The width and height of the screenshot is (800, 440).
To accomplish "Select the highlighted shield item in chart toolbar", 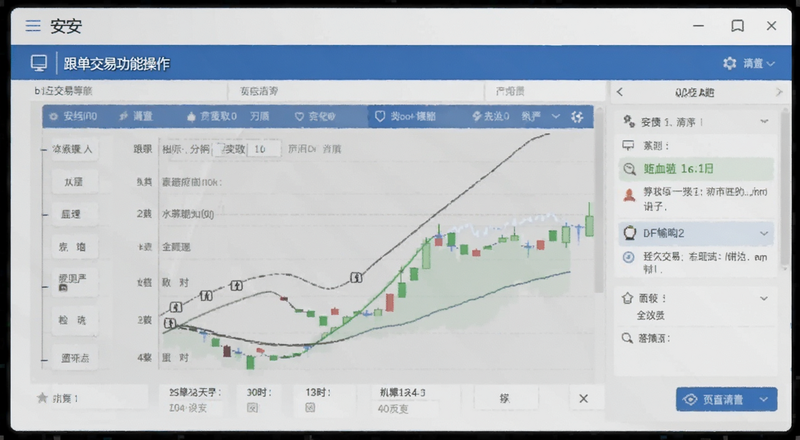I will click(x=405, y=116).
